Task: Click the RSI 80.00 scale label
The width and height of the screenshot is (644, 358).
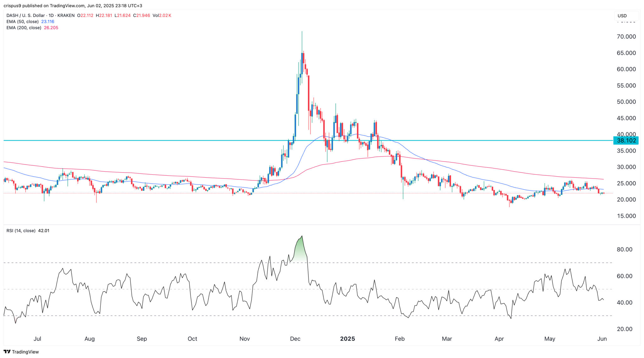Action: (x=625, y=250)
